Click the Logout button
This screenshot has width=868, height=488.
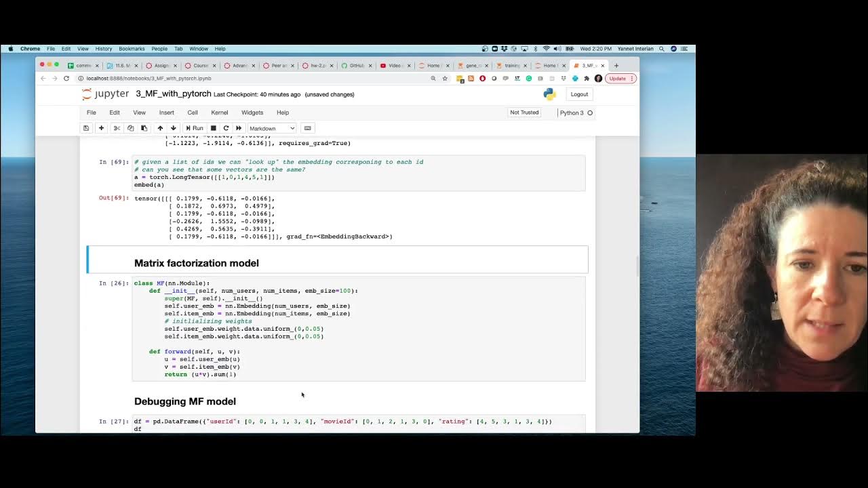pos(579,94)
